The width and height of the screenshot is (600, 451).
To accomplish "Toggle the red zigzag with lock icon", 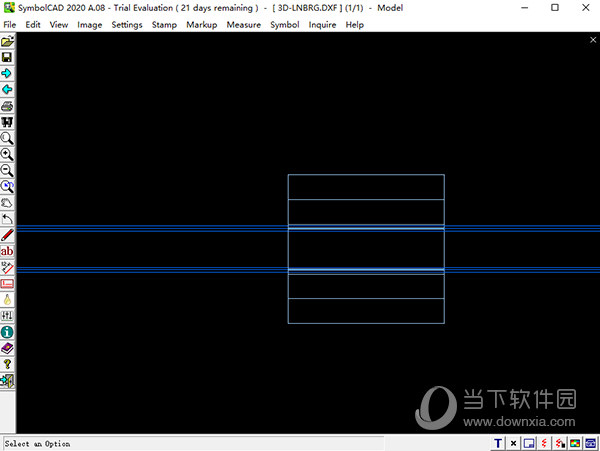I will [560, 443].
